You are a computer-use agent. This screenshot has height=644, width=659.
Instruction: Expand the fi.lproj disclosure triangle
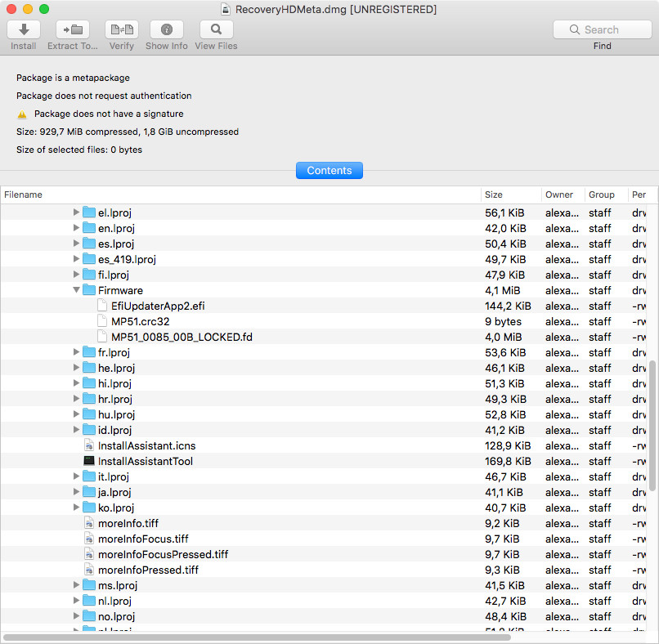[x=76, y=275]
